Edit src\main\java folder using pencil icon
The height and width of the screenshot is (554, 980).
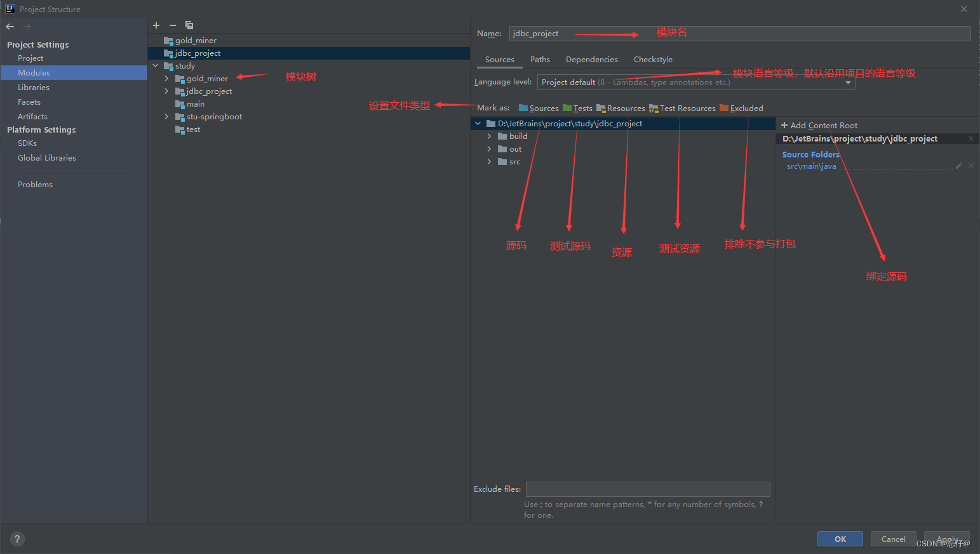pos(959,166)
